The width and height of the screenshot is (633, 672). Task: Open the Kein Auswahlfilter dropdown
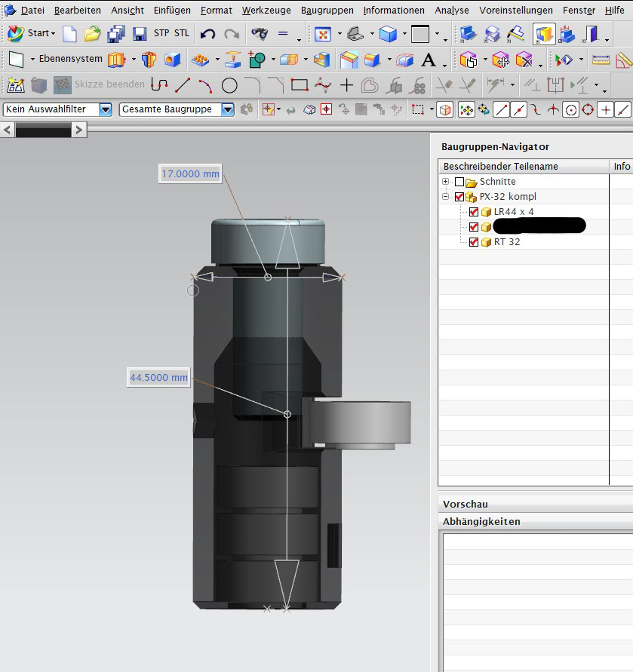click(106, 109)
